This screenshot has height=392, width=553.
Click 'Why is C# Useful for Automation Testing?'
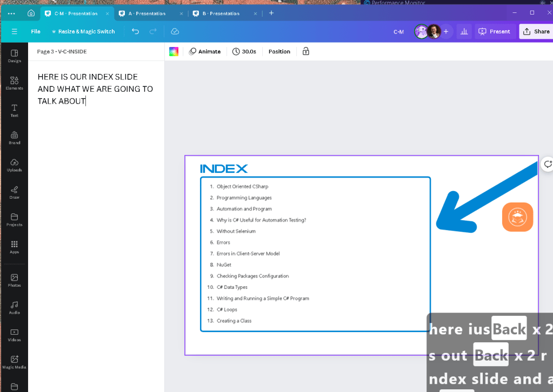pos(261,220)
